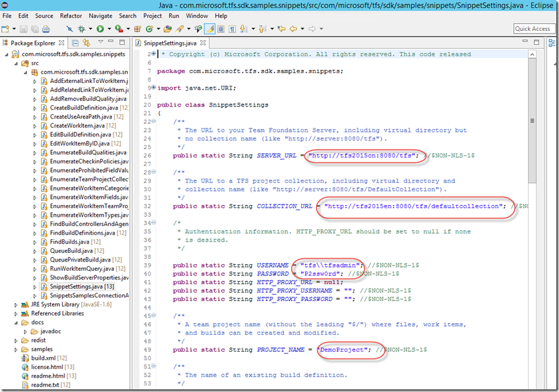559x392 pixels.
Task: Toggle Skip All Breakpoints icon
Action: point(69,29)
